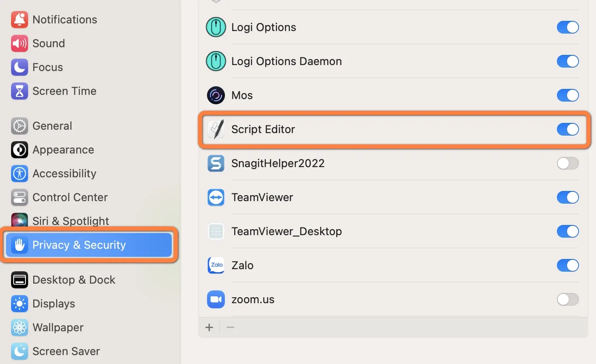Click the Appearance icon in sidebar
The width and height of the screenshot is (596, 364).
pyautogui.click(x=20, y=150)
